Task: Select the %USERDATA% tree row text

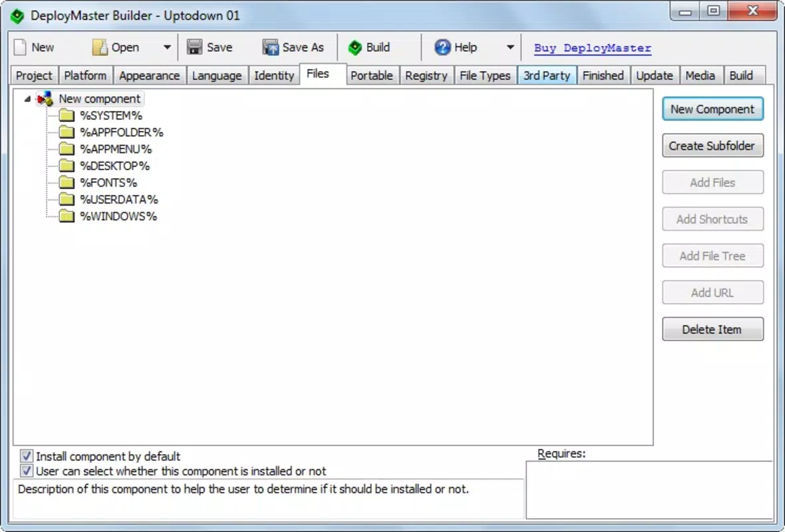Action: [119, 199]
